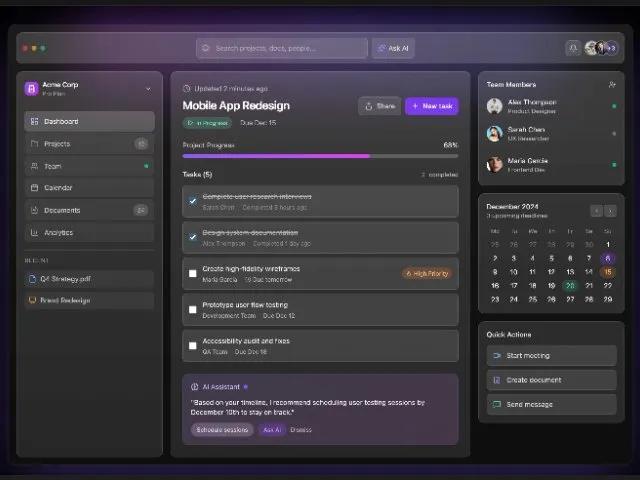The height and width of the screenshot is (480, 640).
Task: Click the Create document file icon
Action: click(497, 380)
